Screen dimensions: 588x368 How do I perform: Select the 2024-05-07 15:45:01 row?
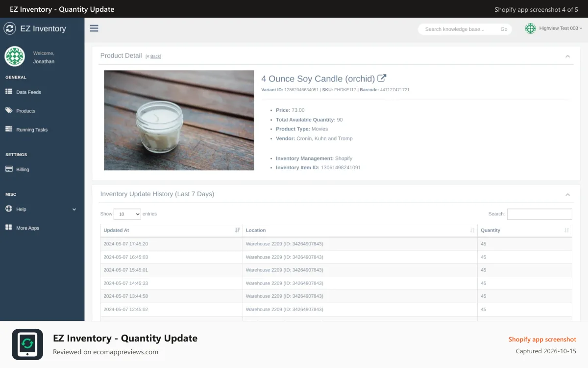coord(336,270)
